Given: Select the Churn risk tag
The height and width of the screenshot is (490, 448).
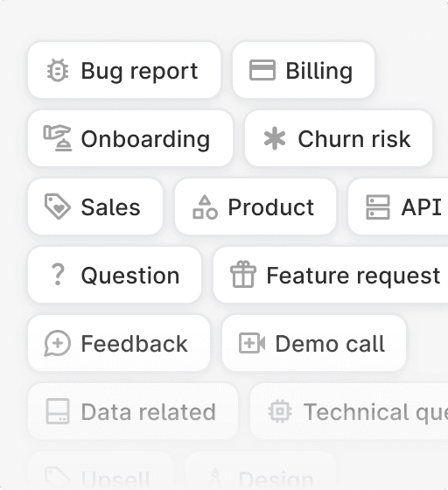Looking at the screenshot, I should click(x=339, y=138).
